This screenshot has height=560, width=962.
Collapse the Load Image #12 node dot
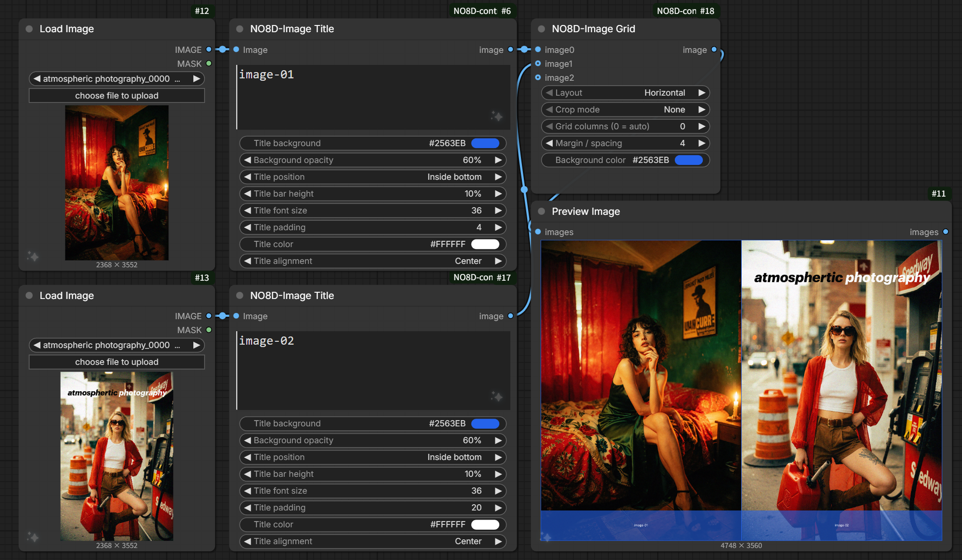29,29
